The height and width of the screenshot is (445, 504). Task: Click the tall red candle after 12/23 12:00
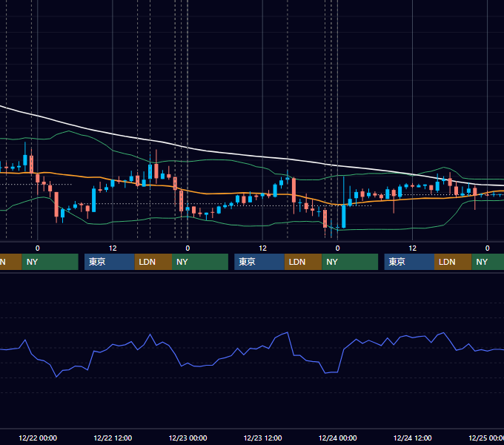click(x=294, y=190)
